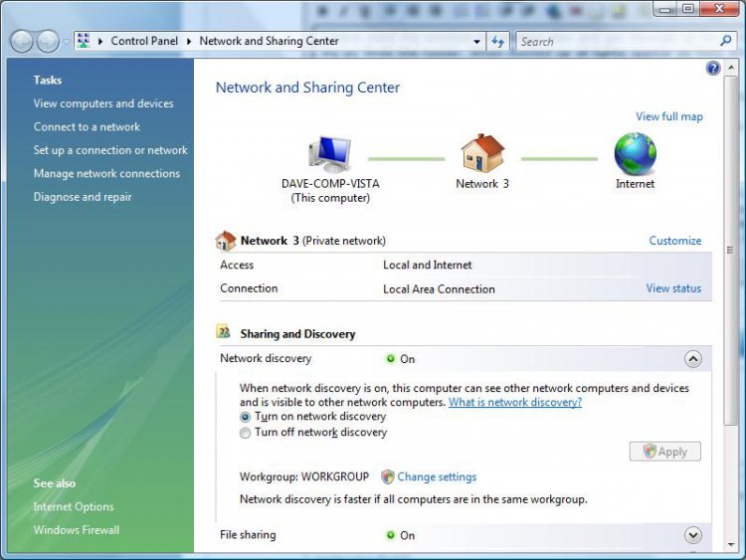Click the Workgroup: WORKGROUP text

304,476
